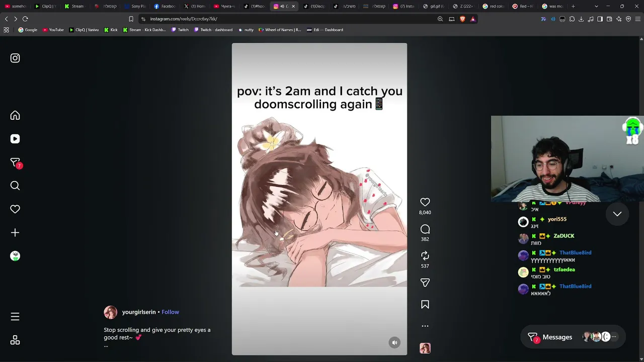This screenshot has height=362, width=644.
Task: Open the browser main menu
Action: pos(637,19)
